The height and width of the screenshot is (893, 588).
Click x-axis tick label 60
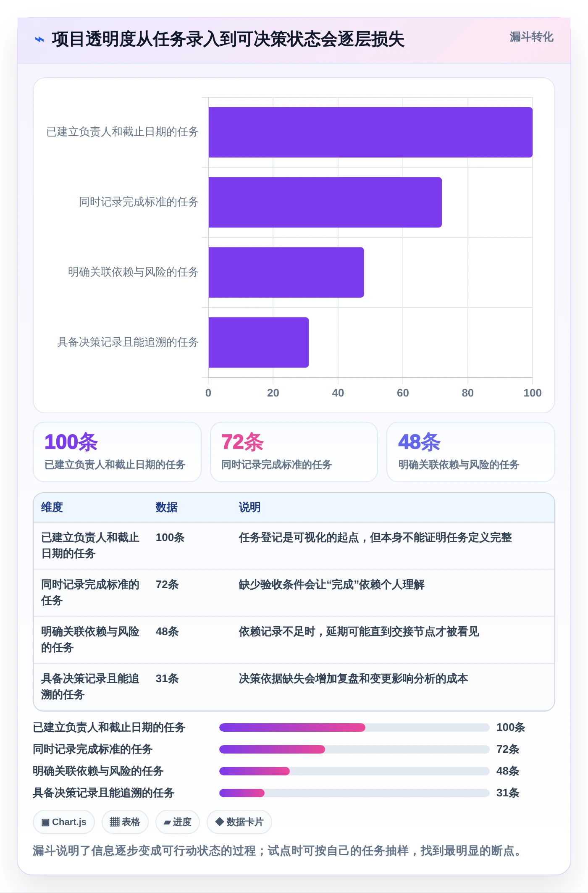403,393
